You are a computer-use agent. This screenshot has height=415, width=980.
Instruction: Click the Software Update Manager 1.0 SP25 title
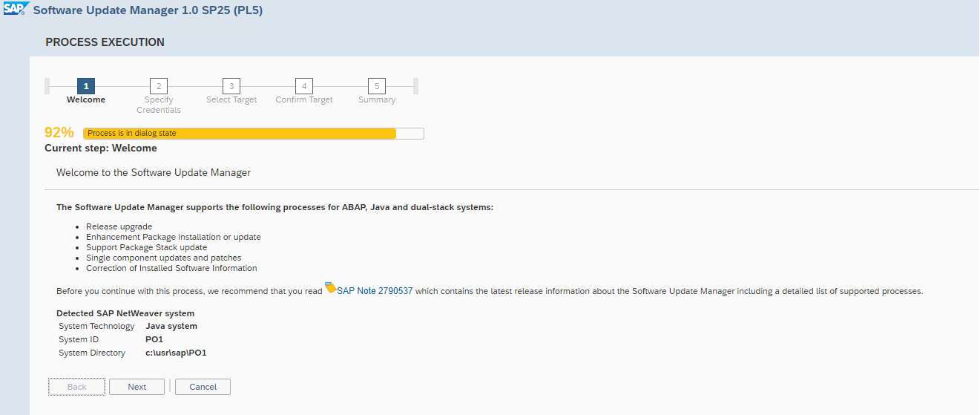point(148,10)
